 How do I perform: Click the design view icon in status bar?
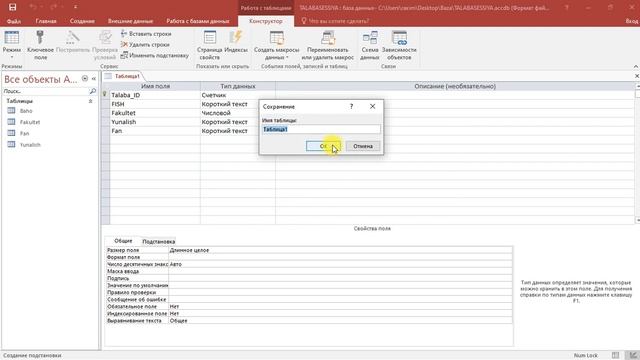coord(633,356)
